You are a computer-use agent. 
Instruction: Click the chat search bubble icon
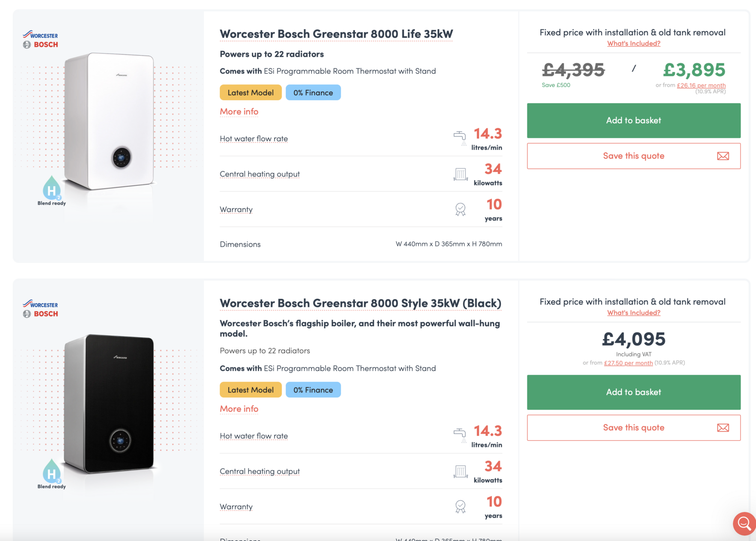(745, 524)
